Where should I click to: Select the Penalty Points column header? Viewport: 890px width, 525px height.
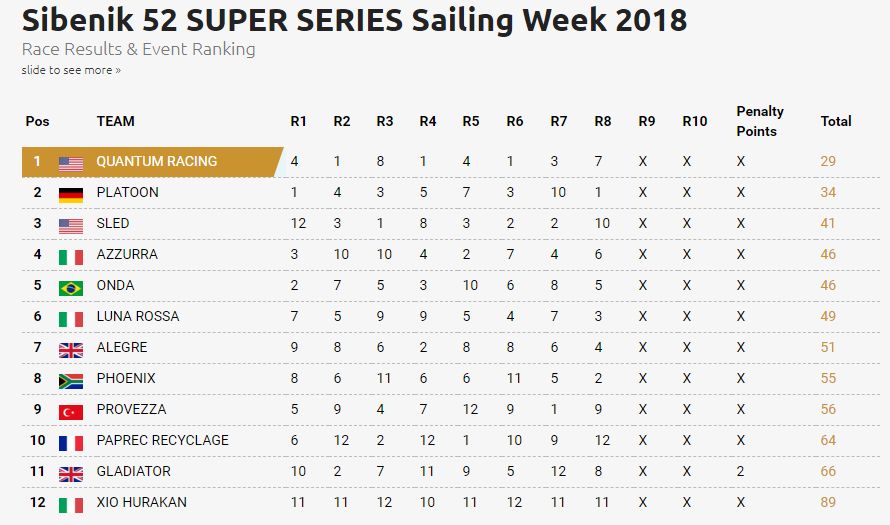click(x=760, y=121)
